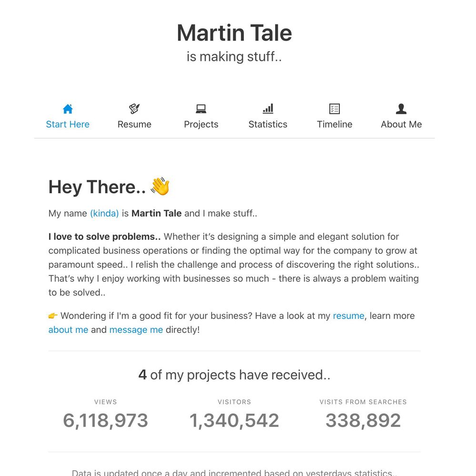Click the bar chart Statistics icon
Viewport: 476px width, 476px height.
[x=268, y=109]
